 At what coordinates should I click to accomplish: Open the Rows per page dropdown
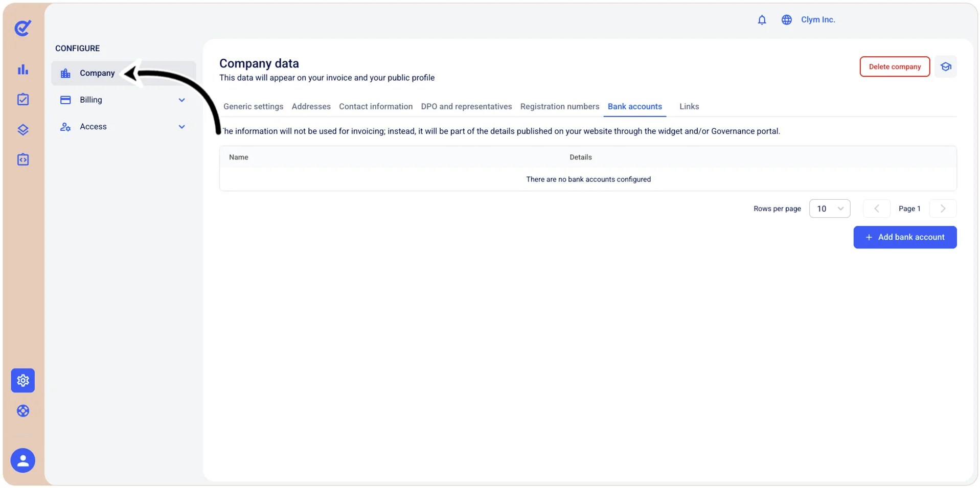(829, 208)
